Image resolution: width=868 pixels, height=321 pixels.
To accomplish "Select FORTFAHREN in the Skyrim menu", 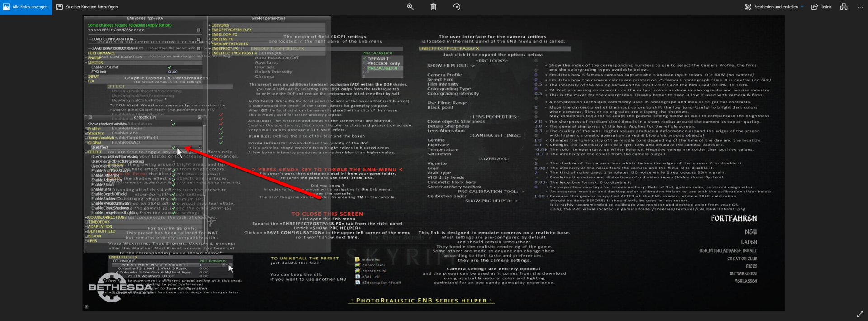I will click(x=734, y=219).
